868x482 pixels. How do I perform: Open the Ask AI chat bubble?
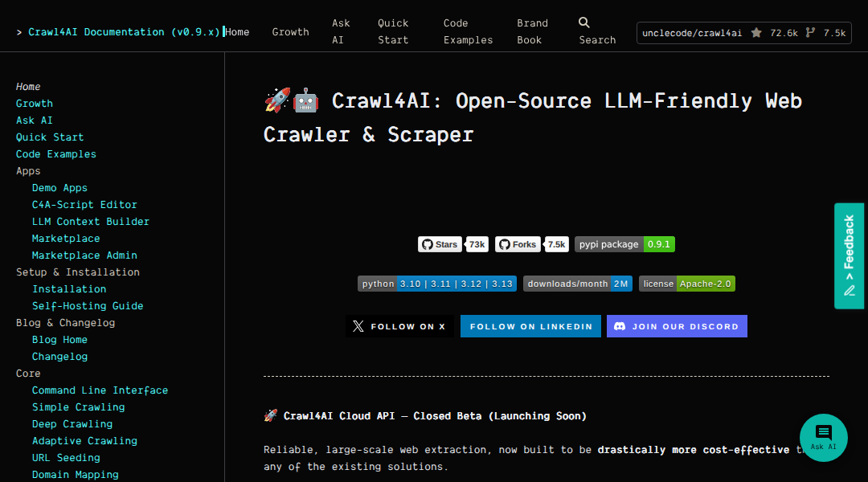point(823,438)
